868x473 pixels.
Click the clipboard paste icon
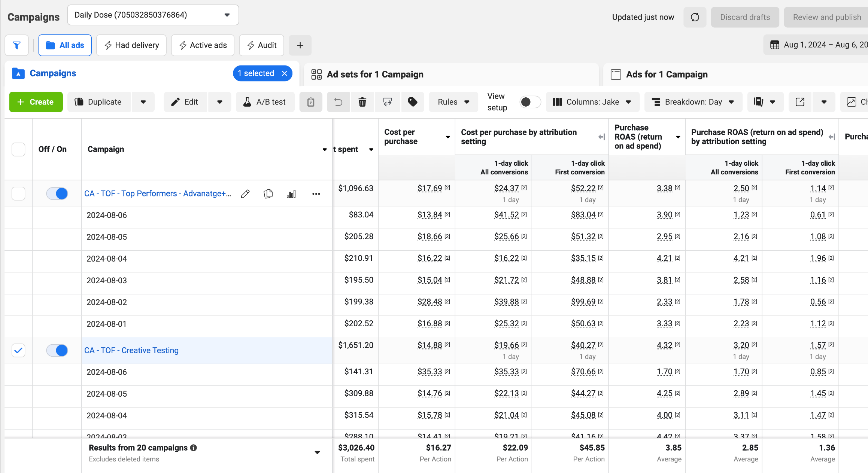click(311, 102)
